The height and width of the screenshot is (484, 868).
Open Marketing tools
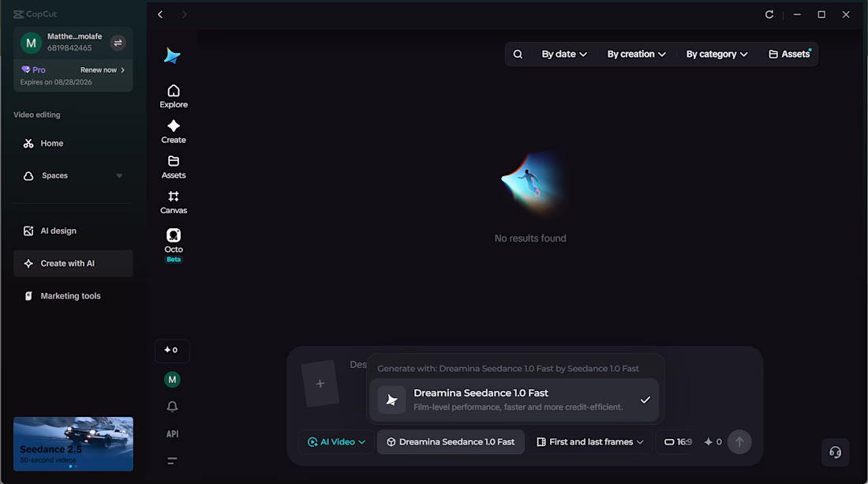click(x=73, y=296)
